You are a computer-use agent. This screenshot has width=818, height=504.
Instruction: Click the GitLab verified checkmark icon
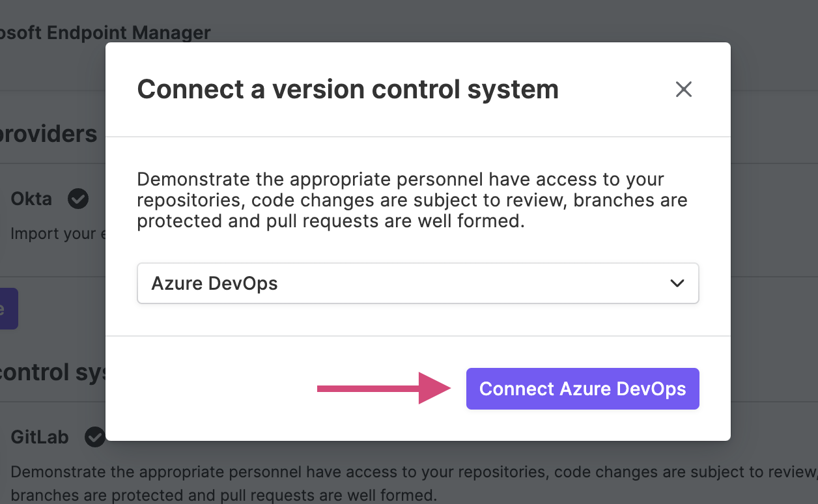[95, 436]
